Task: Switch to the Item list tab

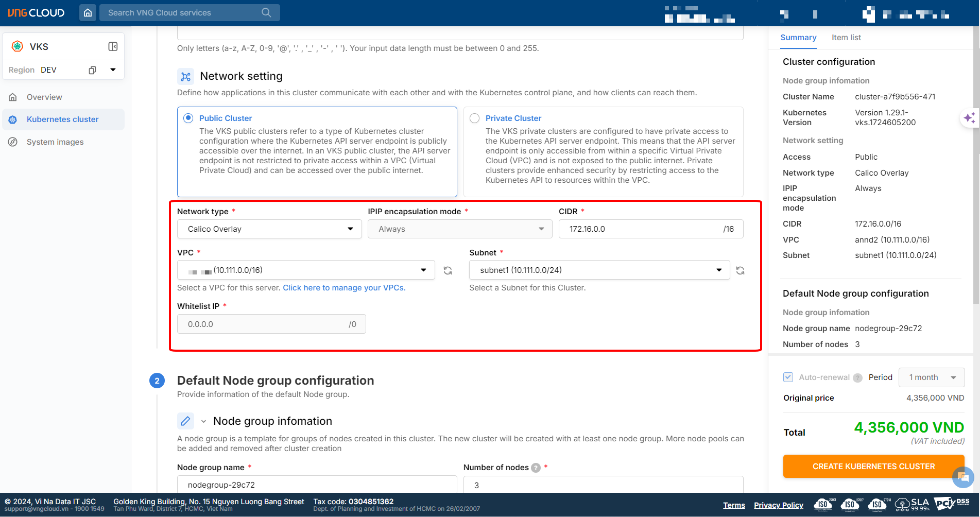Action: click(846, 38)
